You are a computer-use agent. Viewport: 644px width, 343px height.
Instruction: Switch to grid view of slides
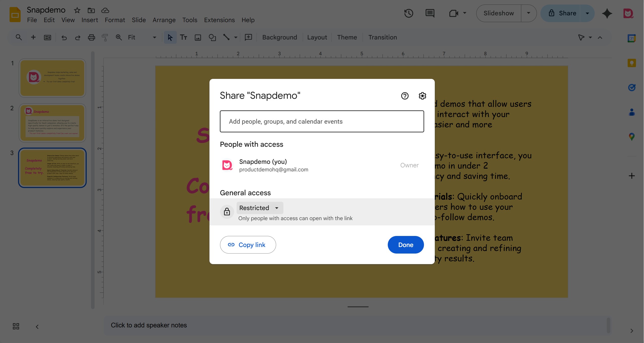pos(16,326)
